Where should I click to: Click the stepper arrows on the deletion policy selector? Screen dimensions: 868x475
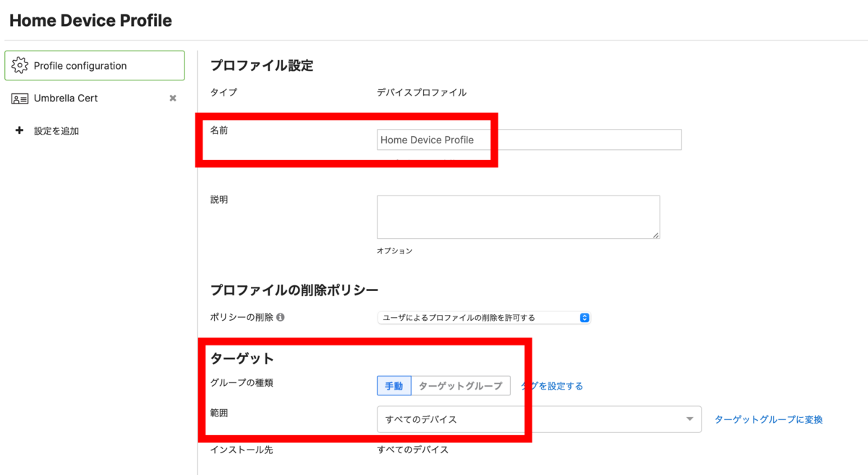[x=584, y=317]
